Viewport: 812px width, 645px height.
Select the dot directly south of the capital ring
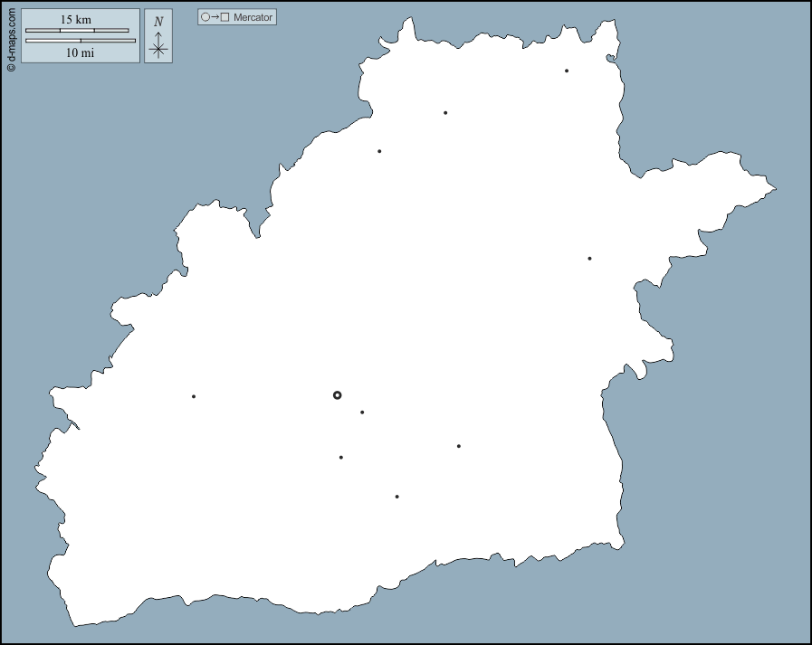pos(341,458)
